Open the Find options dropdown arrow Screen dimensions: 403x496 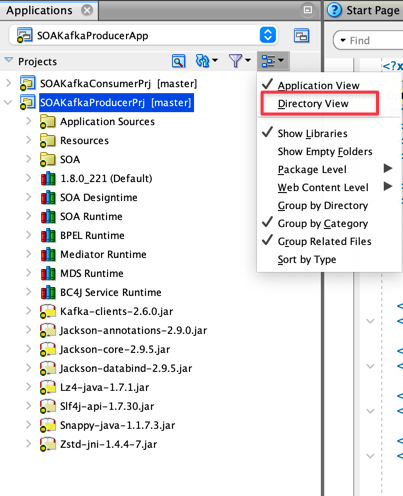[343, 41]
